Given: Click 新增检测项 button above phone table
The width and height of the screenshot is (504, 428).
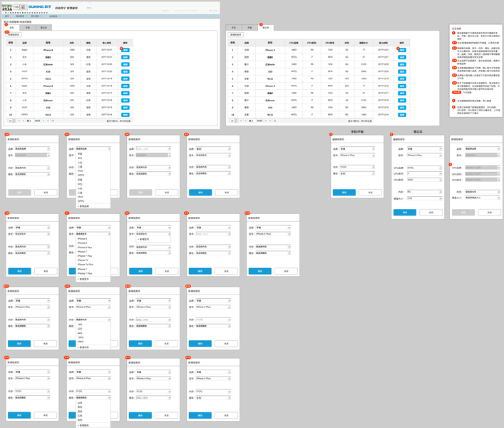Looking at the screenshot, I should pos(14,35).
